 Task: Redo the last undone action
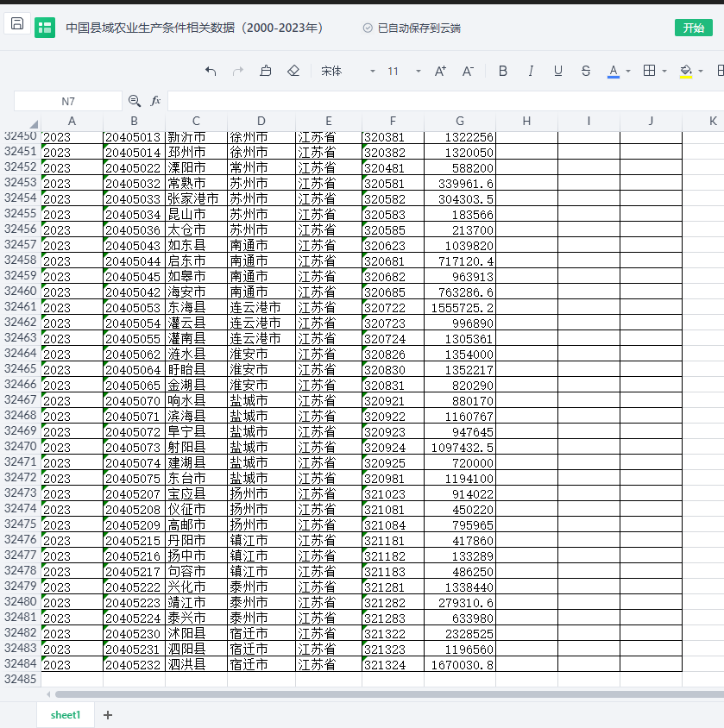point(238,71)
